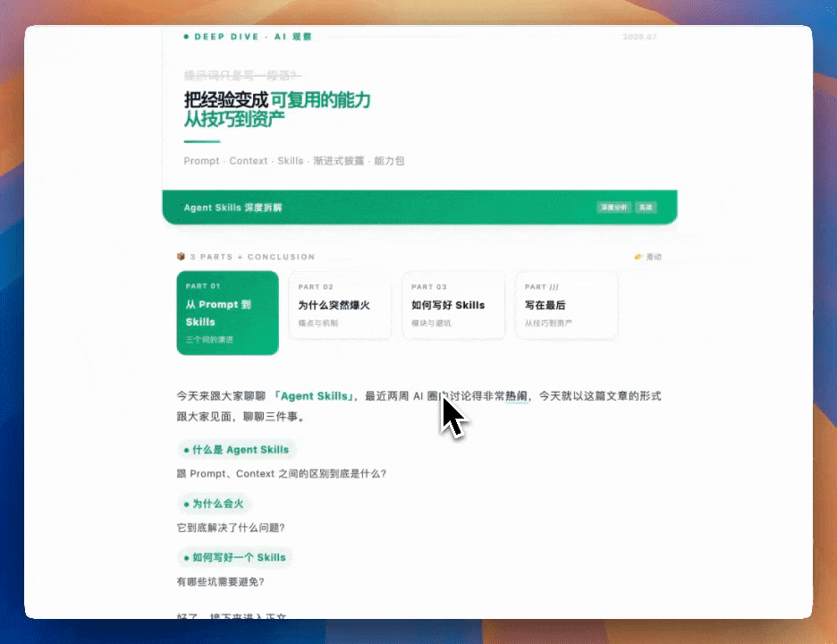The image size is (837, 644).
Task: Select the 为什么会火 pill heading
Action: point(214,504)
